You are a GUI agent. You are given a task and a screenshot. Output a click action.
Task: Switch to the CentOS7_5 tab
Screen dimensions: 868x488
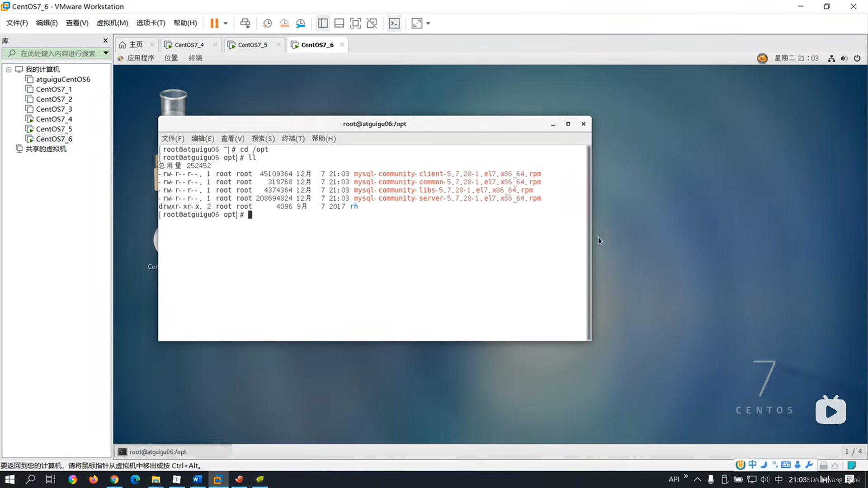tap(252, 45)
